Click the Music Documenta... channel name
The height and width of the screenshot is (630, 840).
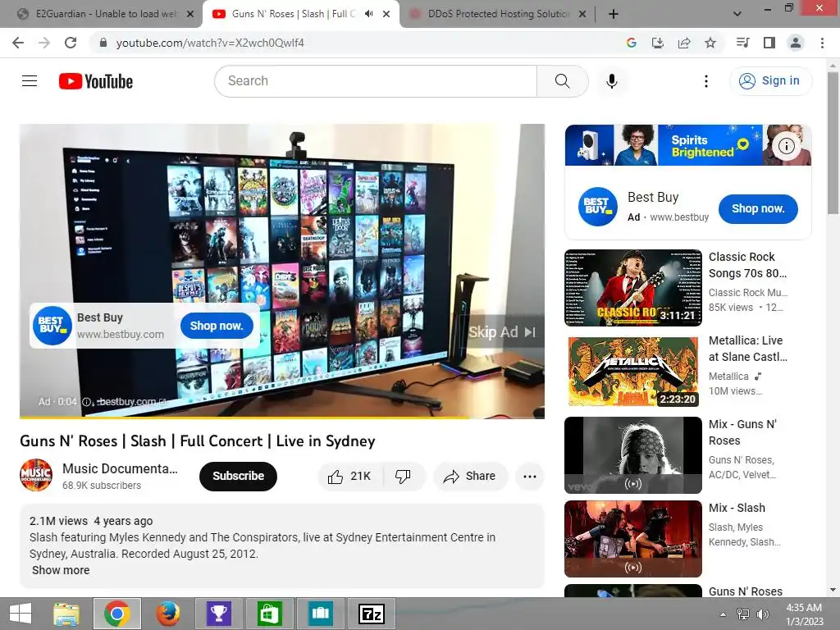coord(120,468)
